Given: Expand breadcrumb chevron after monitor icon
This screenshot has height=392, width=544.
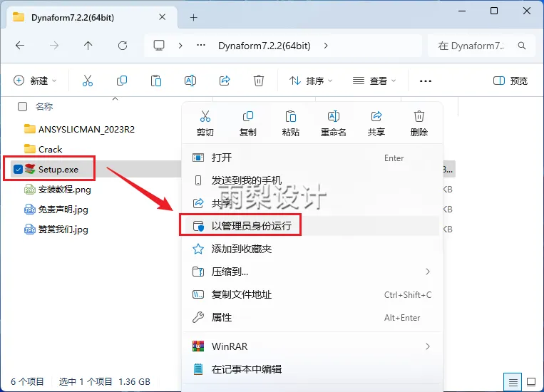Looking at the screenshot, I should pyautogui.click(x=180, y=46).
